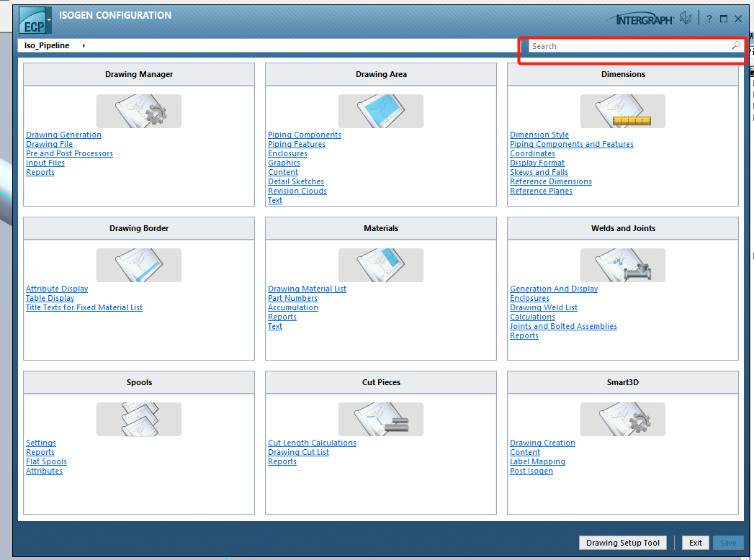The width and height of the screenshot is (754, 560).
Task: Open Enclosures under Drawing Area
Action: [x=287, y=154]
